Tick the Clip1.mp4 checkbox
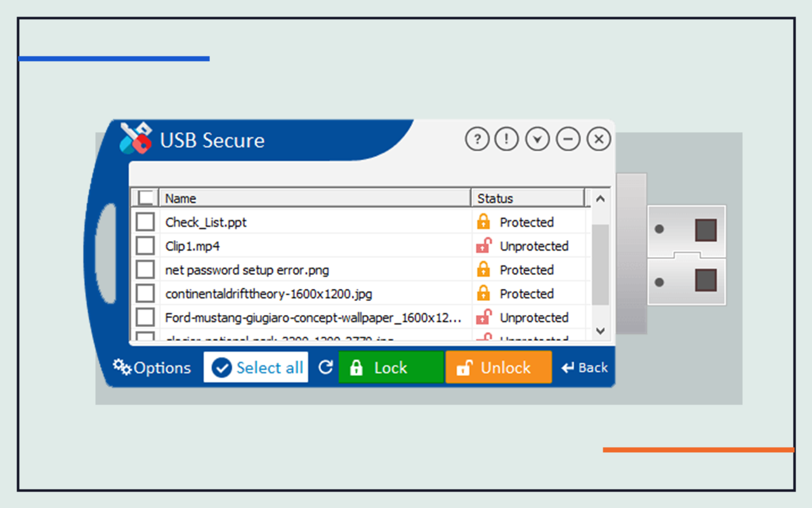Image resolution: width=812 pixels, height=508 pixels. tap(145, 246)
